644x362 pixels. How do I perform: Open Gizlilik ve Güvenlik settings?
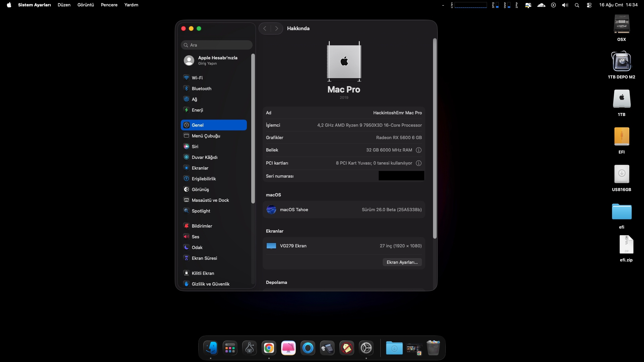(210, 284)
